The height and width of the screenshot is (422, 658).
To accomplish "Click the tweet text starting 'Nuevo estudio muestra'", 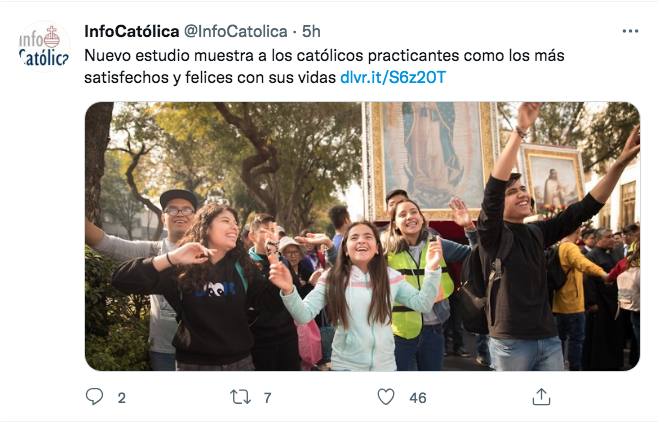I will 324,66.
